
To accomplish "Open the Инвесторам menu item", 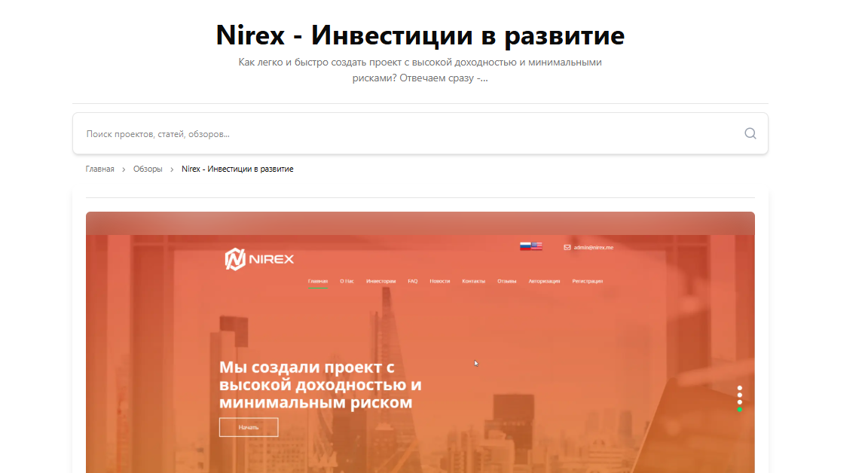I will click(381, 281).
